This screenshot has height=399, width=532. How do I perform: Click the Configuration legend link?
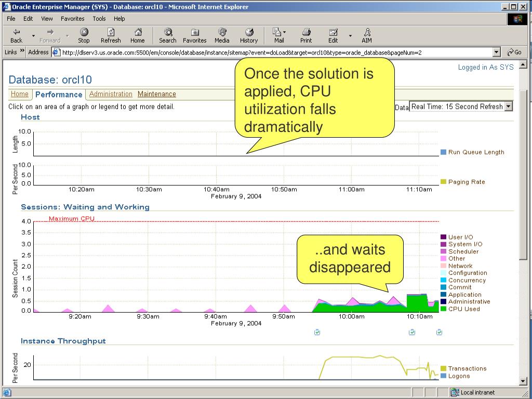468,273
